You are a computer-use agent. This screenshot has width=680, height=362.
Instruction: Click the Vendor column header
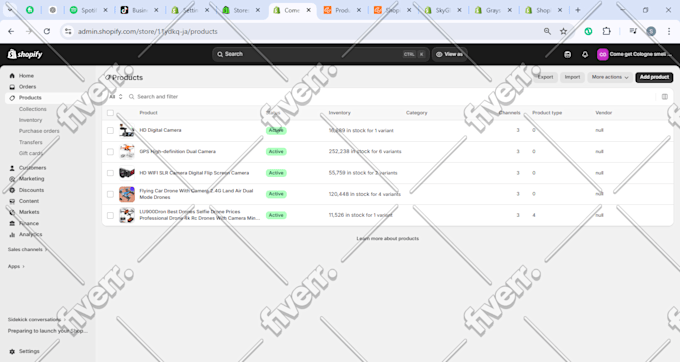603,113
